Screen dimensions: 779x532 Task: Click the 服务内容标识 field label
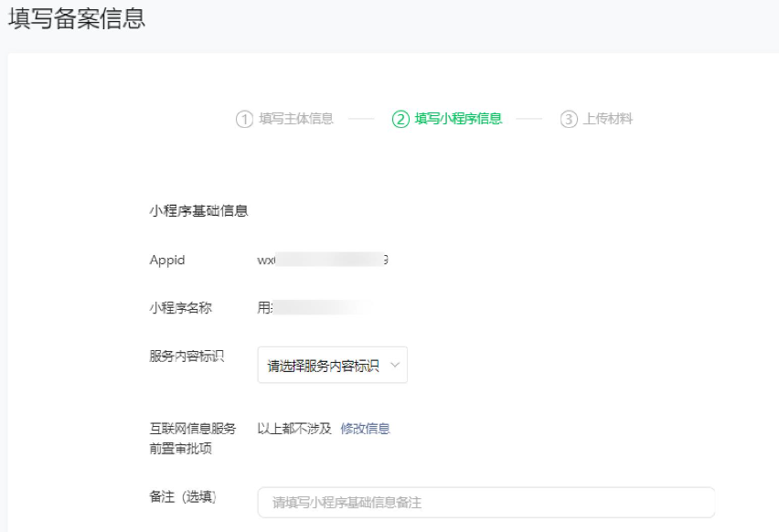click(187, 356)
